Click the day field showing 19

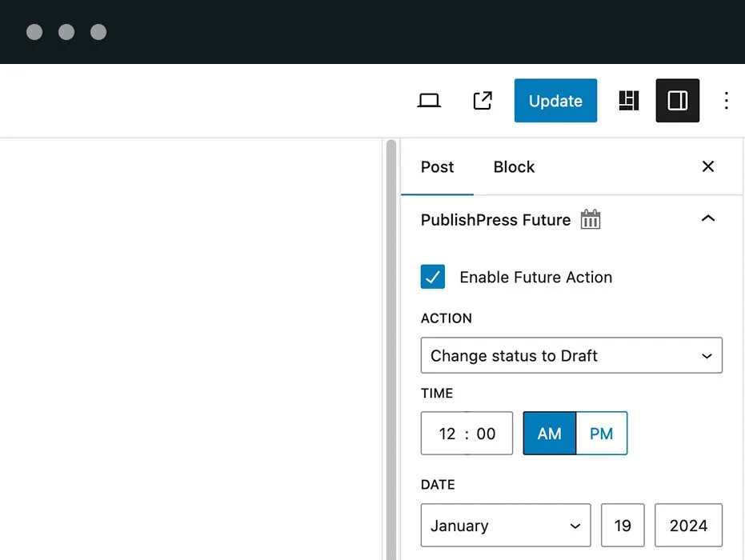(623, 526)
